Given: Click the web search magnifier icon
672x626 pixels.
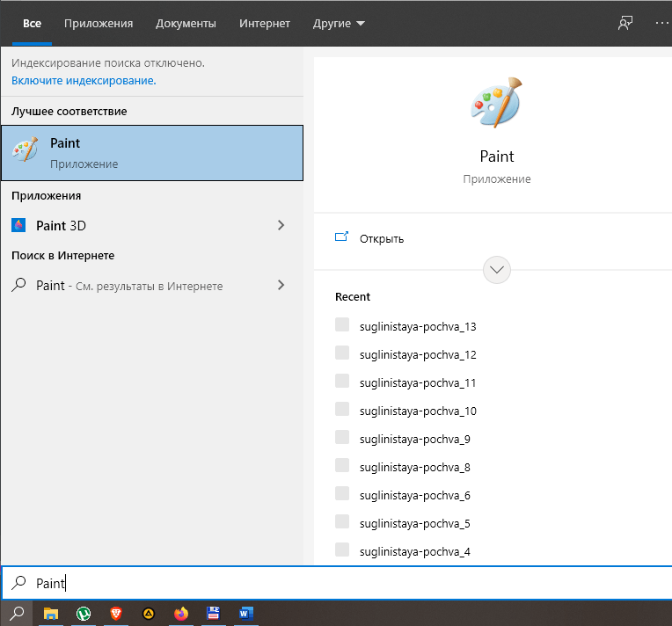Looking at the screenshot, I should (x=18, y=285).
